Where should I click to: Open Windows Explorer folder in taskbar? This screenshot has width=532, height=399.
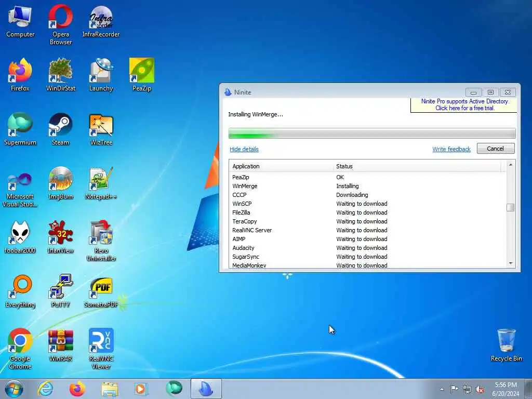coord(109,389)
